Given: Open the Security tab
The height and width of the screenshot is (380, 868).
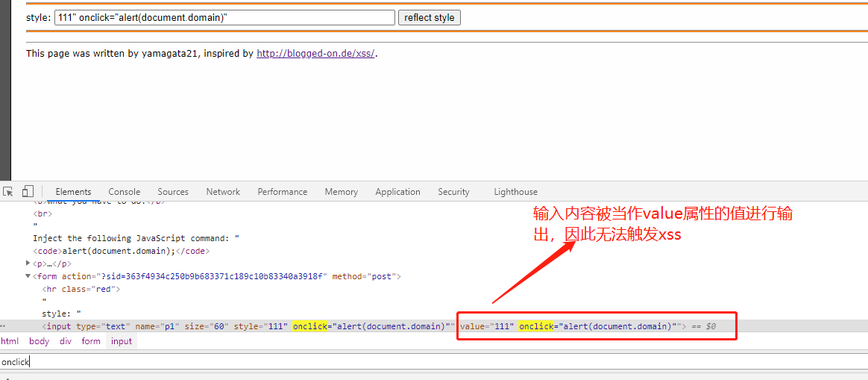Looking at the screenshot, I should point(453,192).
